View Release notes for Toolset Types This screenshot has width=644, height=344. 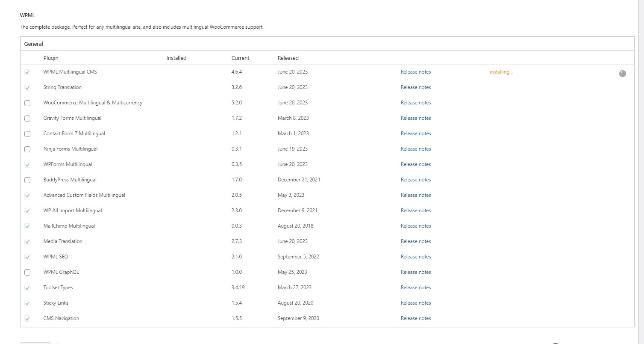pos(416,288)
